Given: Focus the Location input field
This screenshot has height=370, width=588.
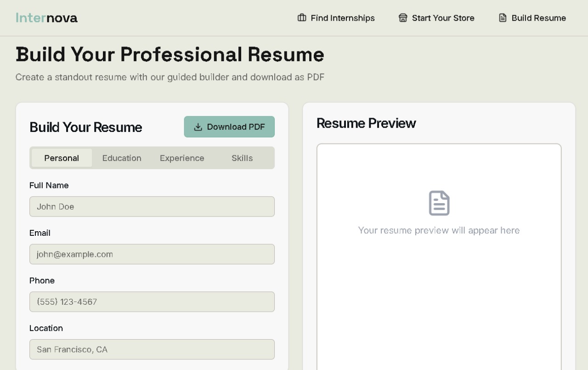Looking at the screenshot, I should (x=152, y=349).
